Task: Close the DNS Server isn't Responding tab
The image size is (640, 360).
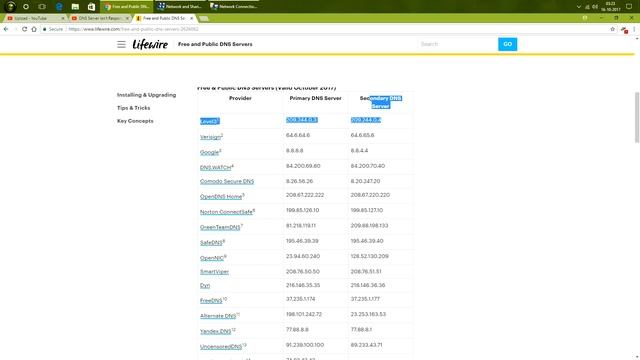Action: pyautogui.click(x=127, y=18)
